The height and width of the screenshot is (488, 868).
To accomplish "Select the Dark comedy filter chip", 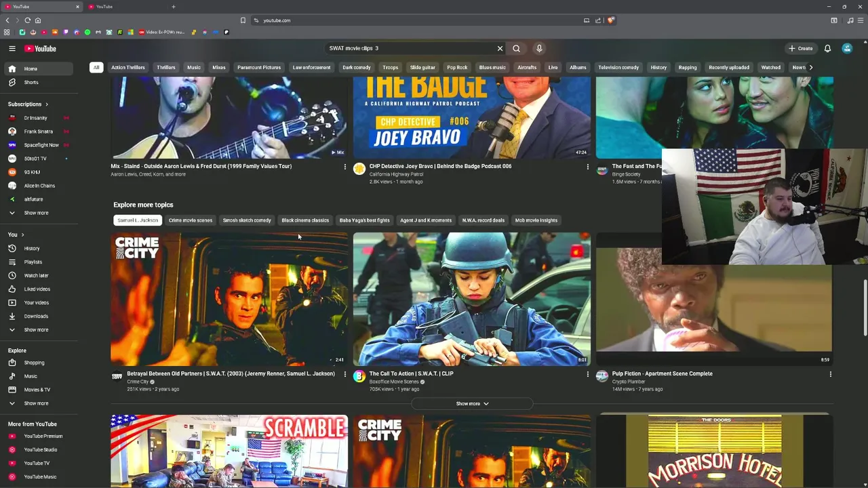I will click(x=356, y=67).
